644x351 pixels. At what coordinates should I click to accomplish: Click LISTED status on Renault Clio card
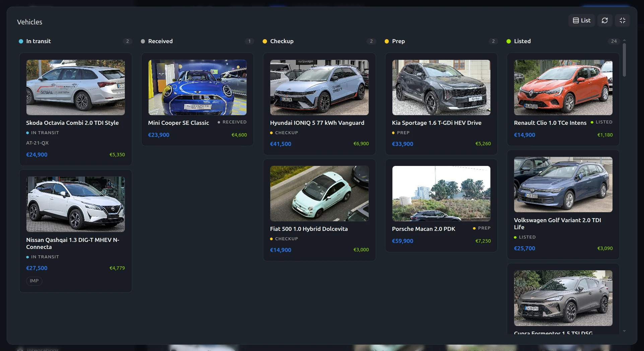(x=601, y=122)
